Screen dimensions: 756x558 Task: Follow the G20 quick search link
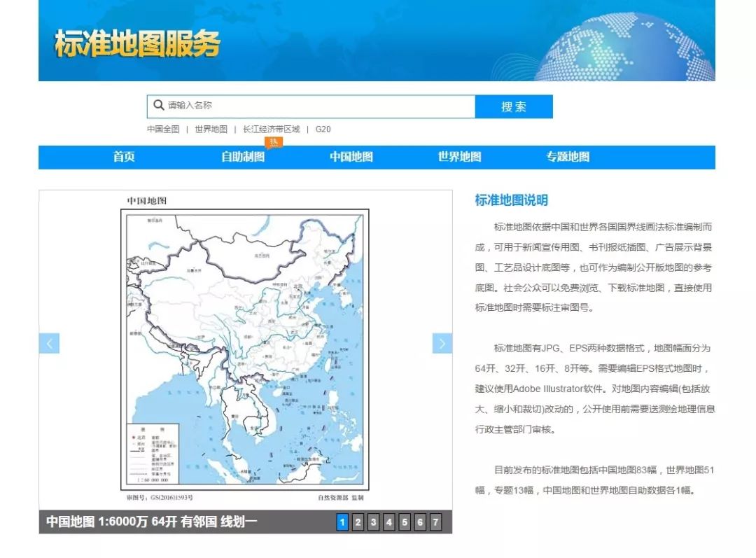click(x=323, y=130)
